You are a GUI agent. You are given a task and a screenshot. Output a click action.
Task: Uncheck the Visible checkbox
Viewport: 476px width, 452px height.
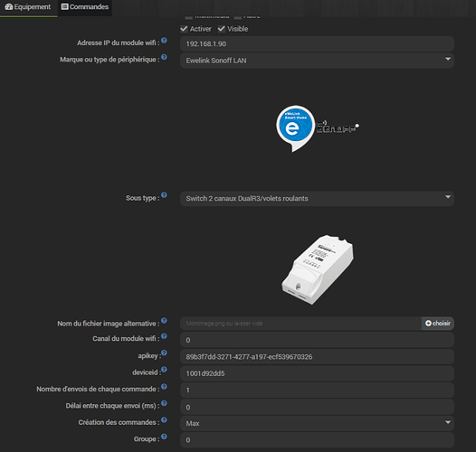[x=222, y=29]
